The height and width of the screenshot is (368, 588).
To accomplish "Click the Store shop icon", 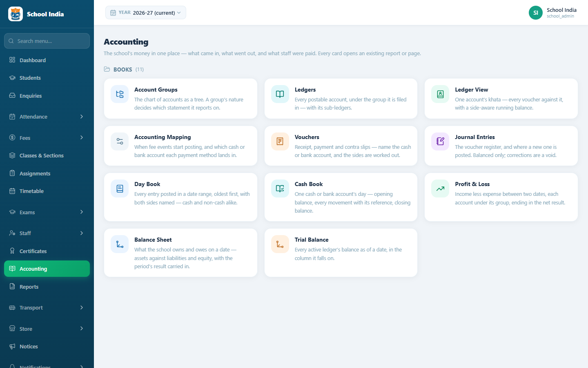I will coord(12,329).
